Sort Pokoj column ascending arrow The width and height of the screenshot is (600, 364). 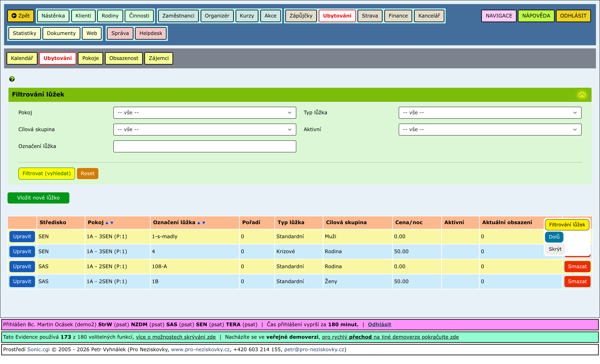(x=107, y=223)
